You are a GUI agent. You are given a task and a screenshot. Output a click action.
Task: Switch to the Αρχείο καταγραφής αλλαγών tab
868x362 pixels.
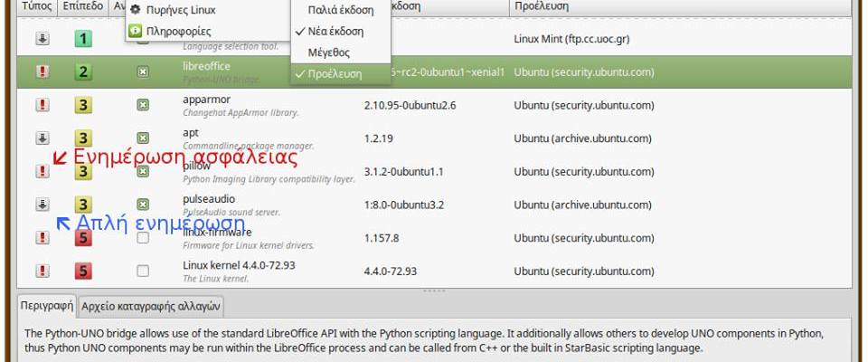pos(151,305)
